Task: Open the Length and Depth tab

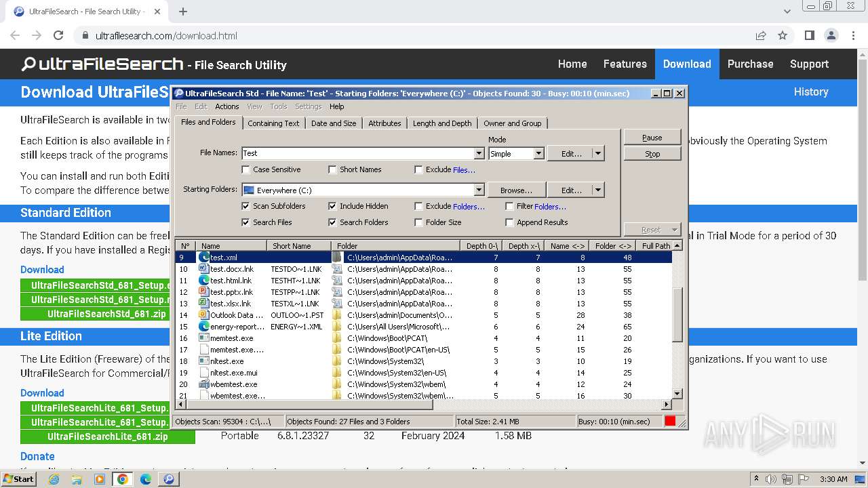Action: (x=442, y=123)
